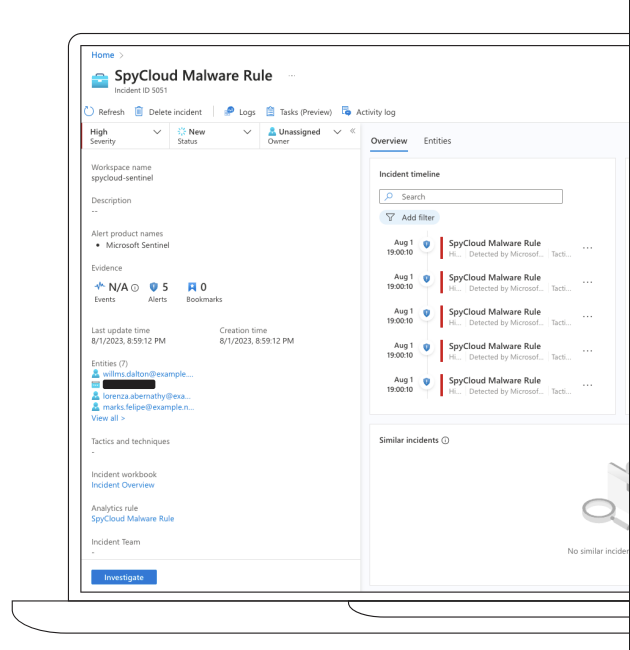Viewport: 630px width, 650px height.
Task: Click the Delete incident clipboard icon
Action: pos(139,112)
